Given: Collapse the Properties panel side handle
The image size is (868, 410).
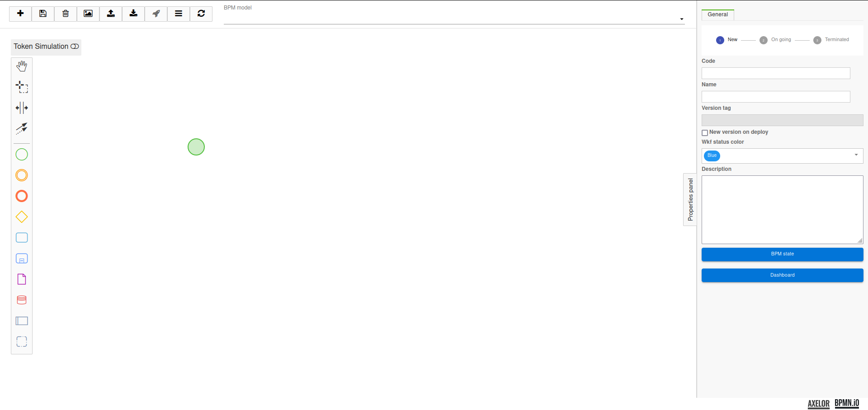Looking at the screenshot, I should 690,199.
